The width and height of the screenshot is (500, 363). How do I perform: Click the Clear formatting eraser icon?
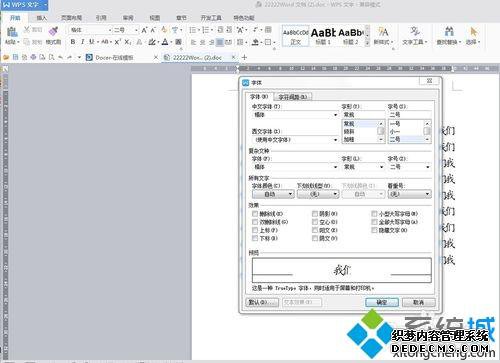164,30
